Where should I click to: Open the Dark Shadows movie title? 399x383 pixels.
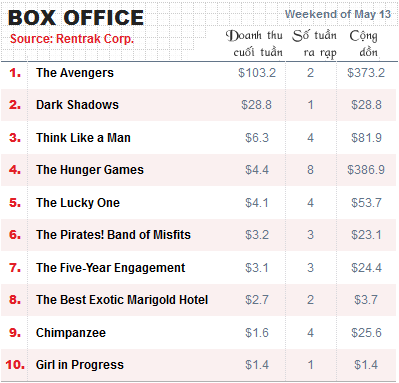click(x=77, y=105)
